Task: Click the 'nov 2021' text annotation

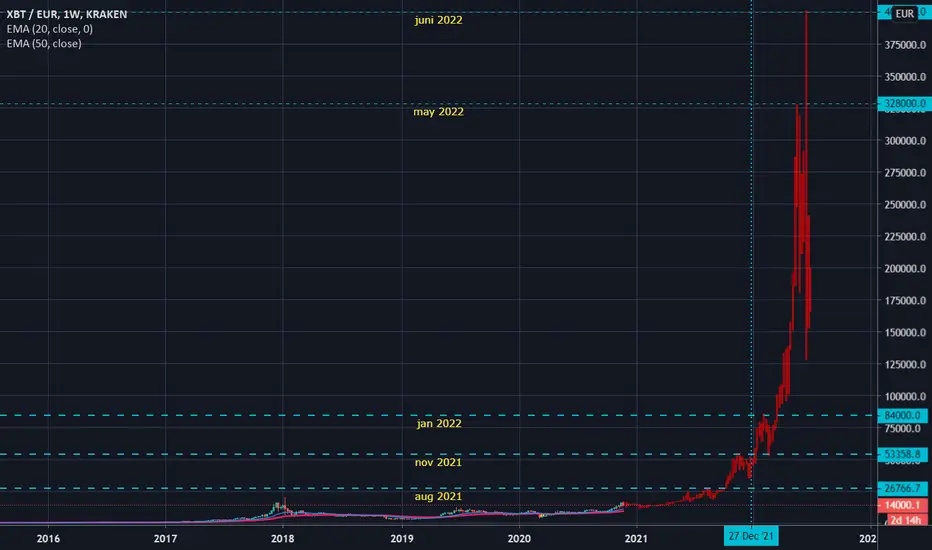Action: tap(439, 462)
